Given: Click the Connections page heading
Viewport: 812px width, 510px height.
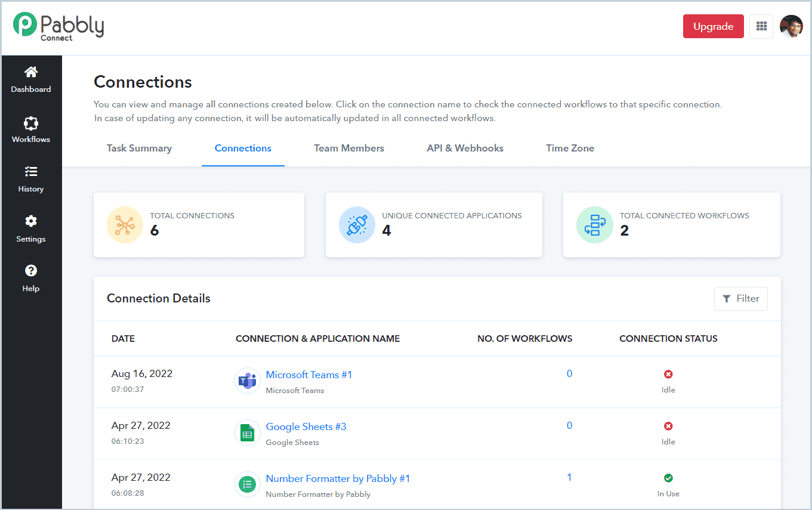Looking at the screenshot, I should pyautogui.click(x=143, y=82).
